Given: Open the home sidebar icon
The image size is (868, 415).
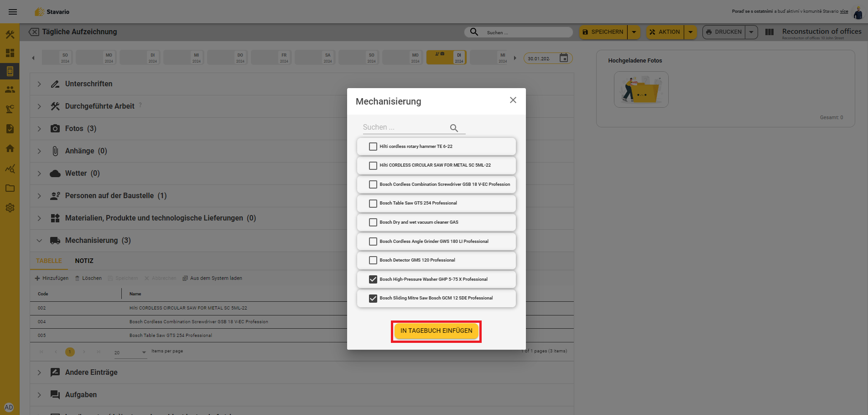Looking at the screenshot, I should pos(10,148).
